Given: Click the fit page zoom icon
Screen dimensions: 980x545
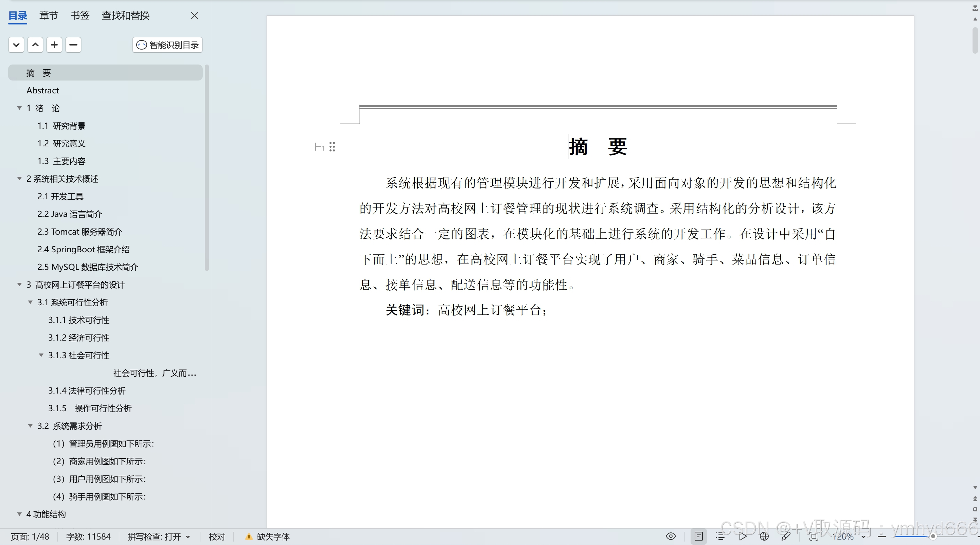Looking at the screenshot, I should coord(814,536).
